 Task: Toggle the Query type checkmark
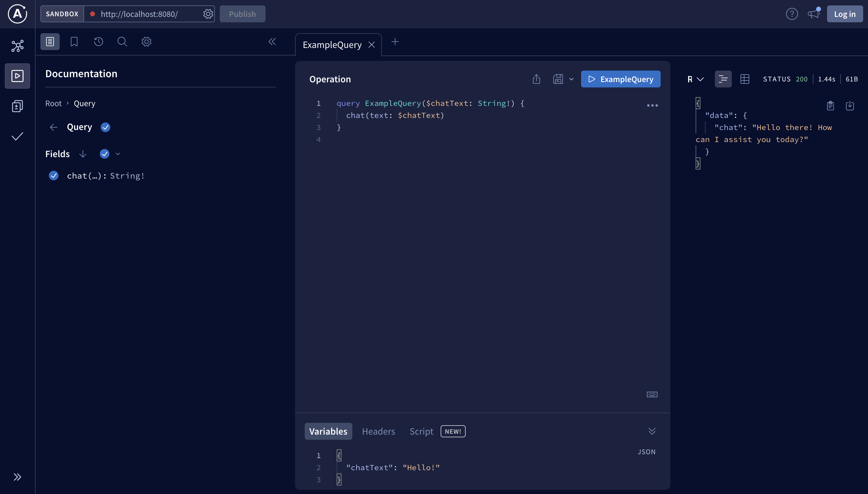click(x=105, y=127)
